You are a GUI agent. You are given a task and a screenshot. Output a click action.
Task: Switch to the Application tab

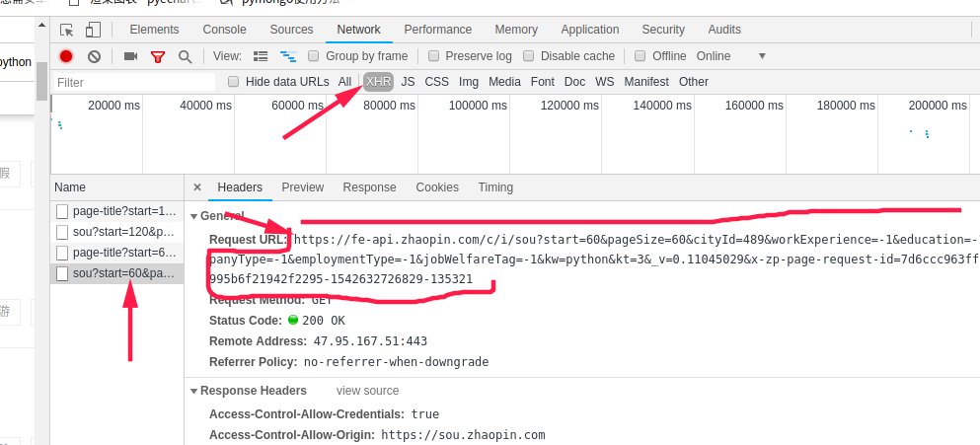point(590,30)
